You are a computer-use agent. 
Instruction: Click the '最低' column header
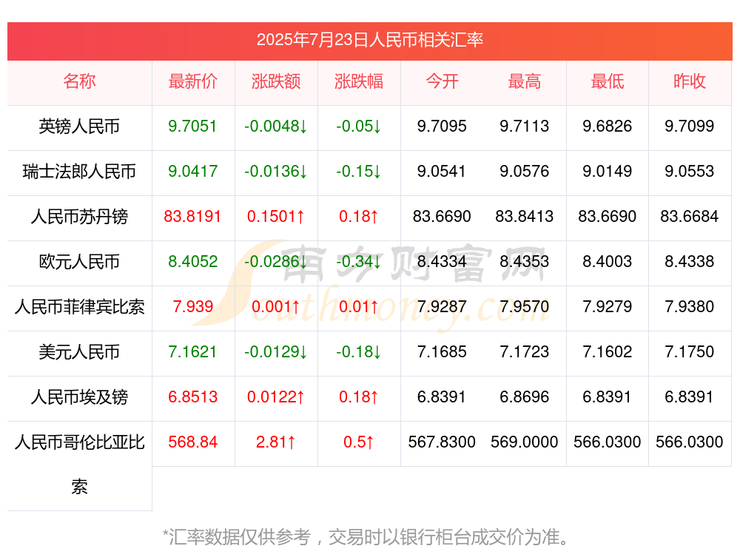point(608,81)
